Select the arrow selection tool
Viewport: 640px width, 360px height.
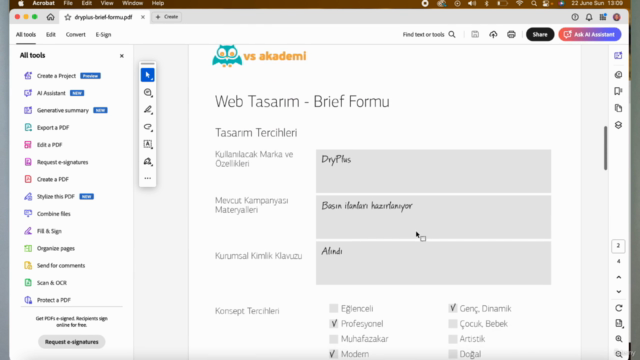[147, 75]
